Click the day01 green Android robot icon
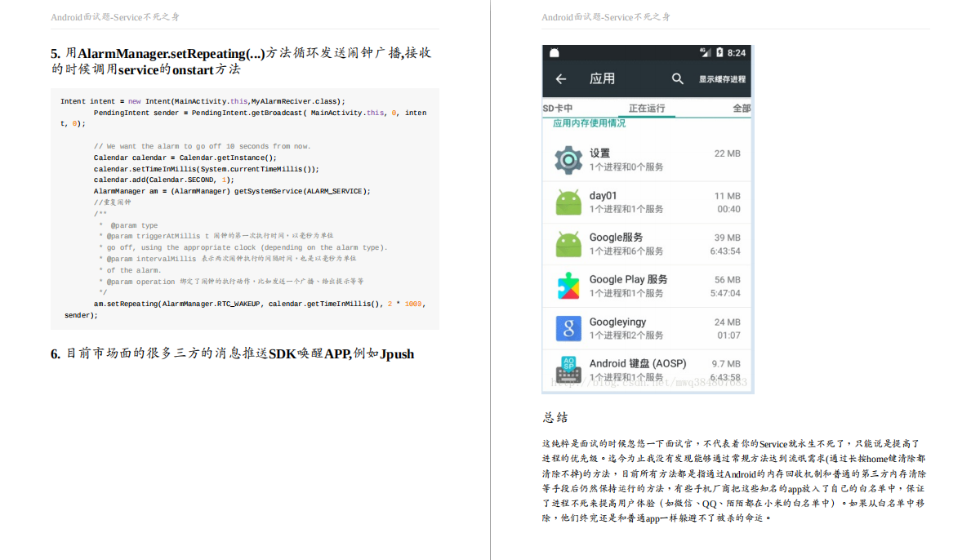 pos(568,202)
